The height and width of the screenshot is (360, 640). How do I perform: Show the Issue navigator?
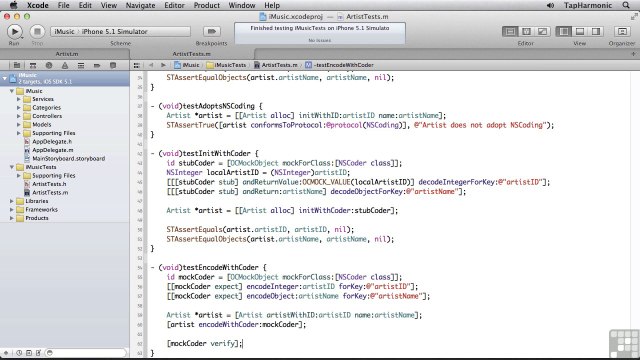65,65
